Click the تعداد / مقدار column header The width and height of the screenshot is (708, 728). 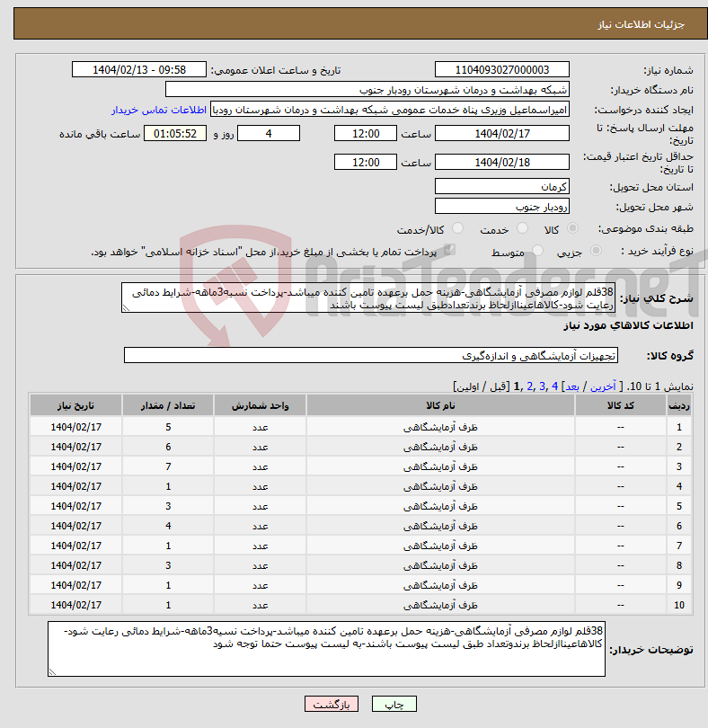pos(168,405)
